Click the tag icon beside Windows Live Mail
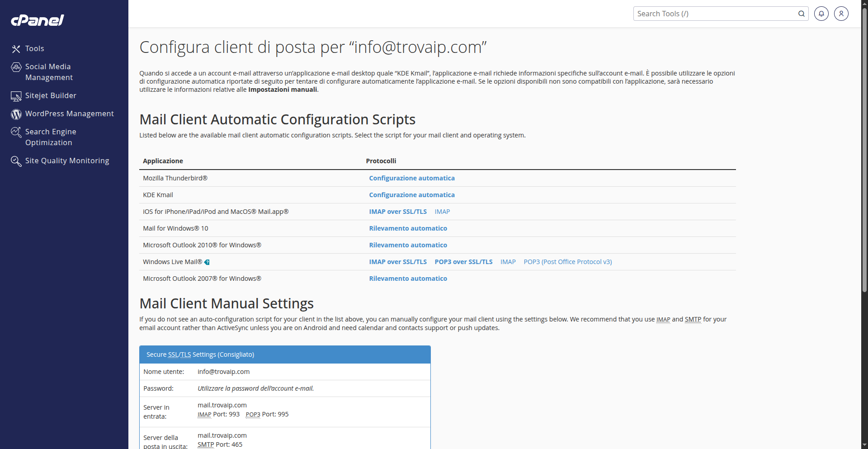This screenshot has width=868, height=449. (x=207, y=262)
